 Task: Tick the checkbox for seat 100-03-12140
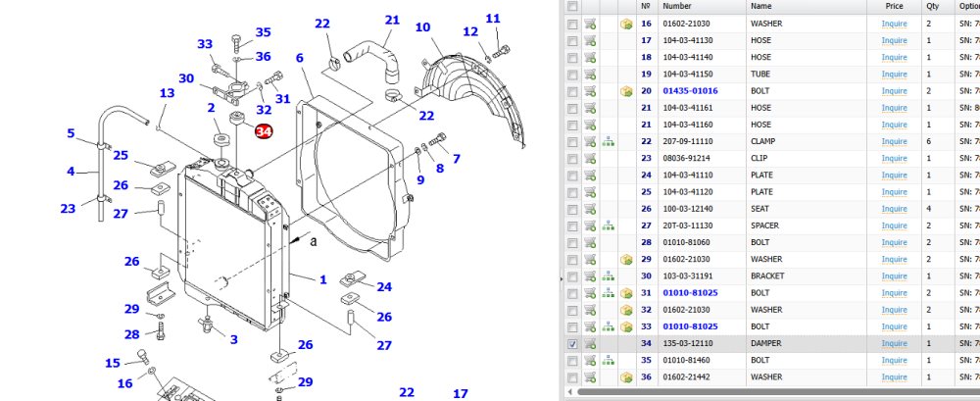click(x=572, y=209)
